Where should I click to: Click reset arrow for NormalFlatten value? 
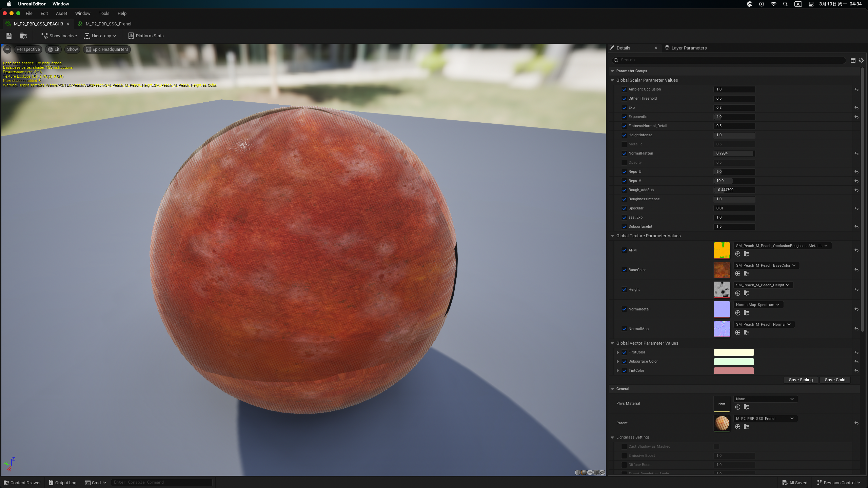tap(856, 154)
